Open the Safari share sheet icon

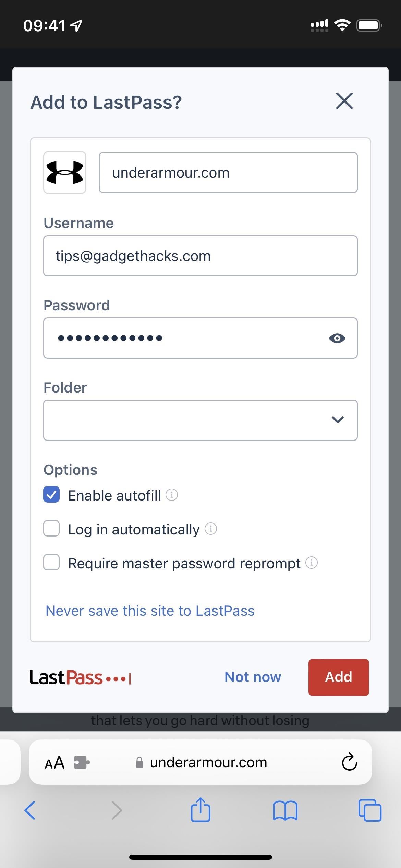(x=200, y=809)
